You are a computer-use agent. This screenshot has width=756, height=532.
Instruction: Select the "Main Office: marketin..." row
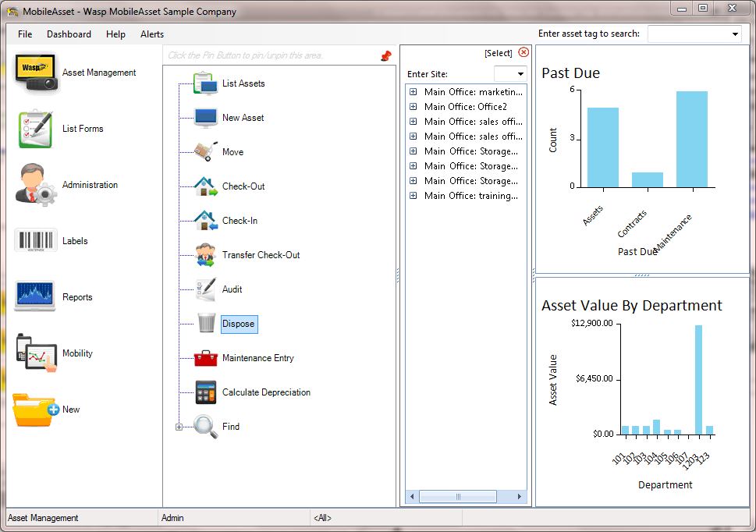click(x=473, y=91)
